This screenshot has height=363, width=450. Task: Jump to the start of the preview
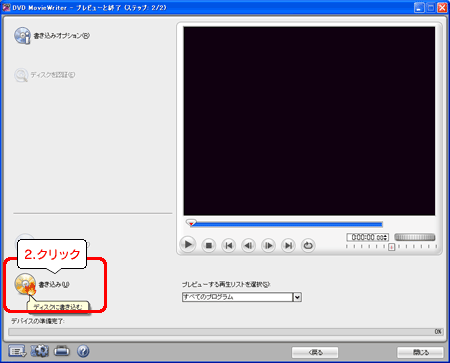(x=229, y=246)
